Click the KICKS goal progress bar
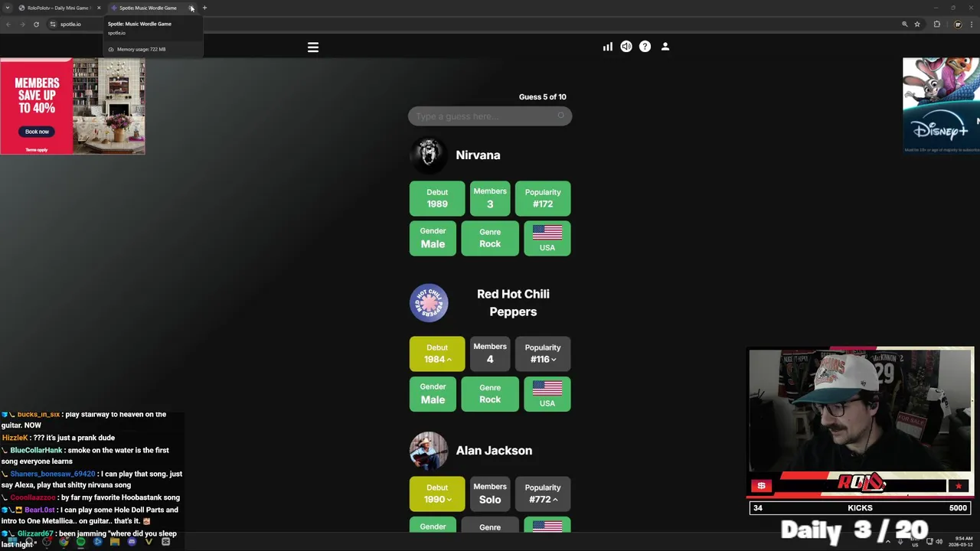The image size is (980, 551). coord(861,508)
